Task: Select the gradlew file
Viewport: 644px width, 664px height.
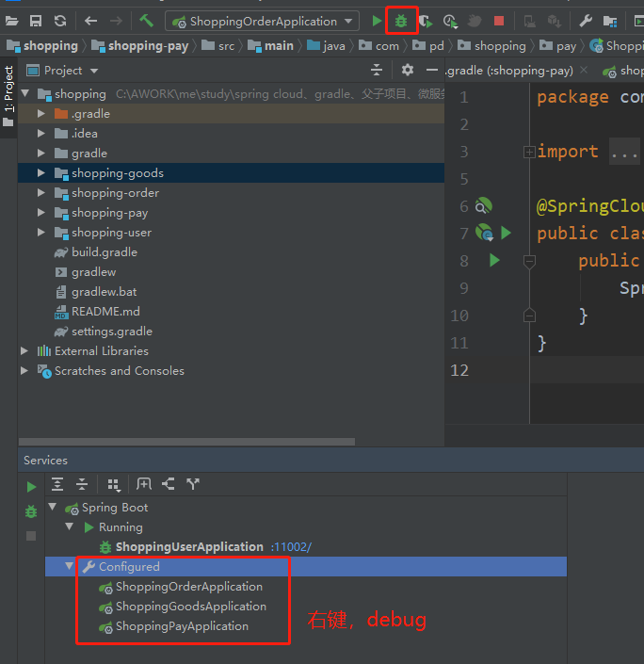Action: [93, 272]
